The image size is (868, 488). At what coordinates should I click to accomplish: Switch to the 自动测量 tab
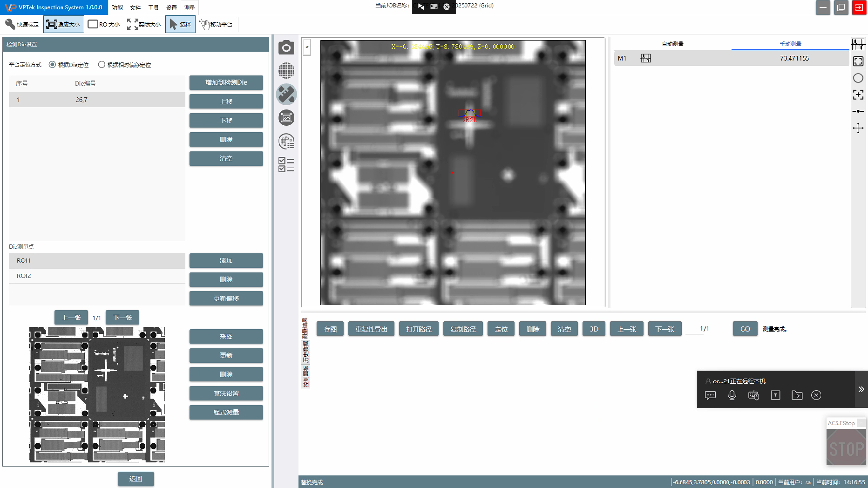click(672, 44)
